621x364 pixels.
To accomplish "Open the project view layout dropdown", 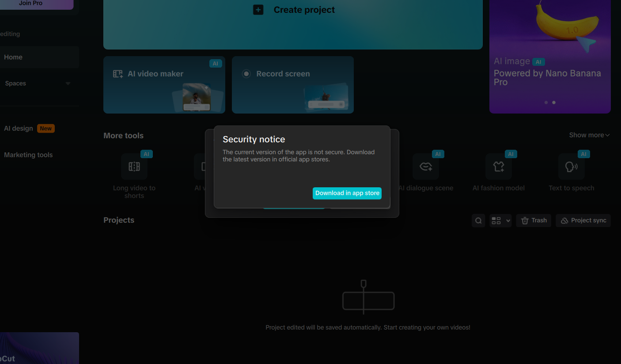I will click(x=500, y=220).
